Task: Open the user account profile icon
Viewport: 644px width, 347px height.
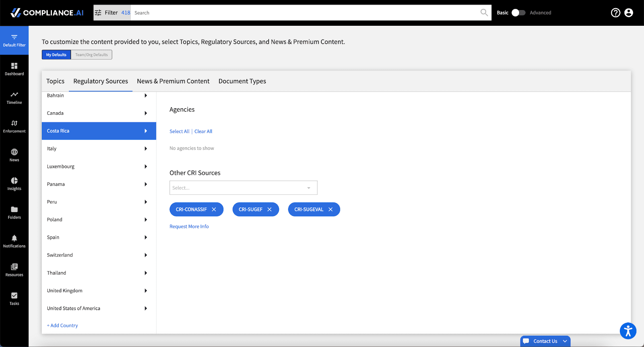Action: (629, 13)
